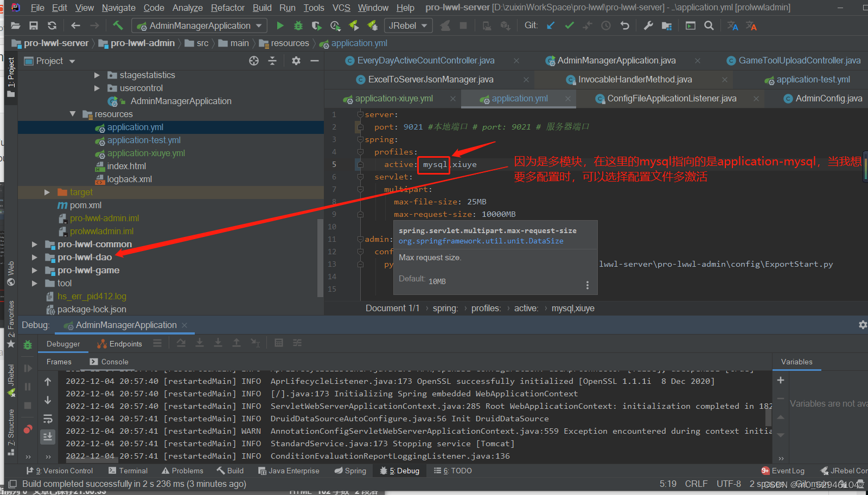868x495 pixels.
Task: Switch to the application-xiuye.yml editor tab
Action: click(x=393, y=98)
